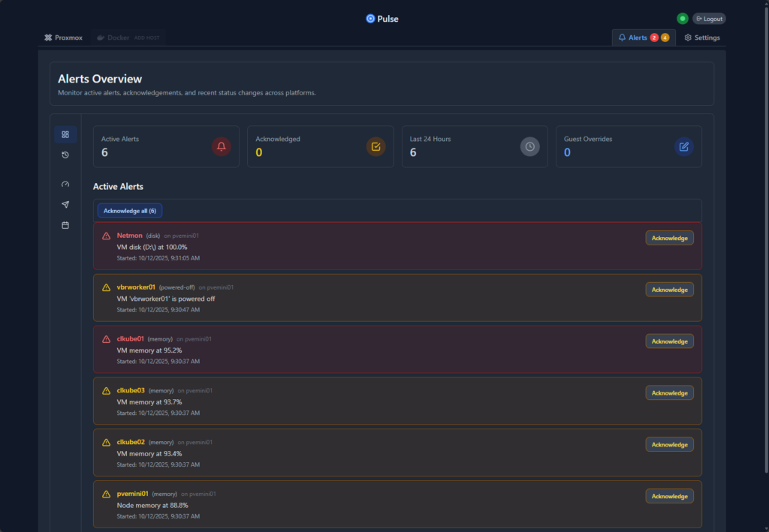769x532 pixels.
Task: Select the alert history clock icon in sidebar
Action: (x=65, y=155)
